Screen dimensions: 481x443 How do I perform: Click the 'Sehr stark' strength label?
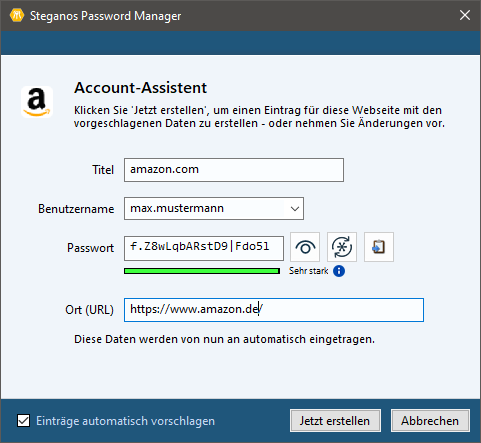(309, 271)
